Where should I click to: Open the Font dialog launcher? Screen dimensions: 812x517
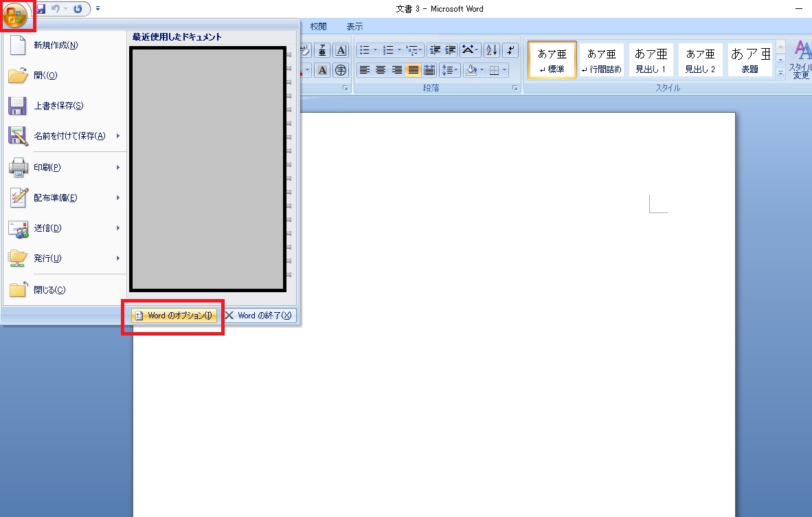[x=346, y=88]
